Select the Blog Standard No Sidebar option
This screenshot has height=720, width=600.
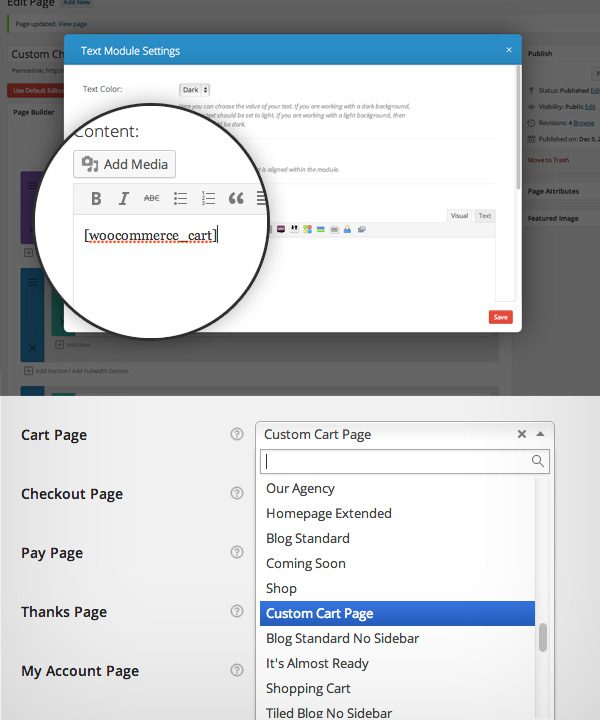click(x=397, y=638)
